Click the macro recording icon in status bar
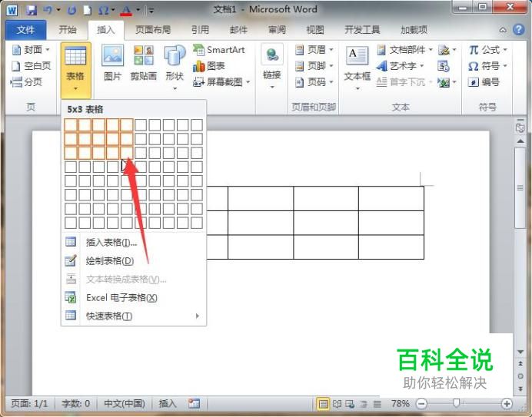Viewport: 532px width, 417px height. tap(194, 403)
